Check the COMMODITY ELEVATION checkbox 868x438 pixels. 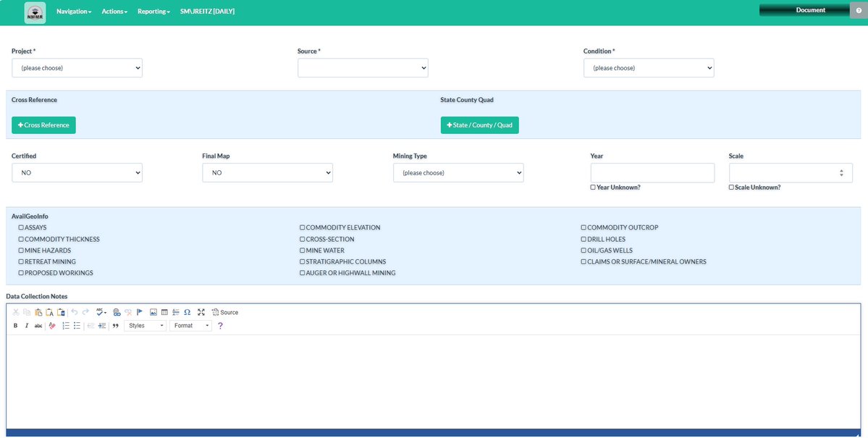pyautogui.click(x=303, y=227)
